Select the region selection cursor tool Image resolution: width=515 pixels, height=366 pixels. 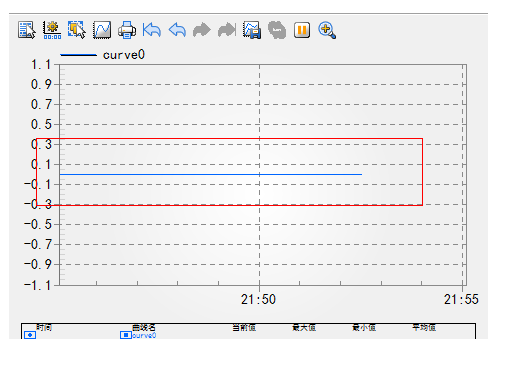coord(77,30)
